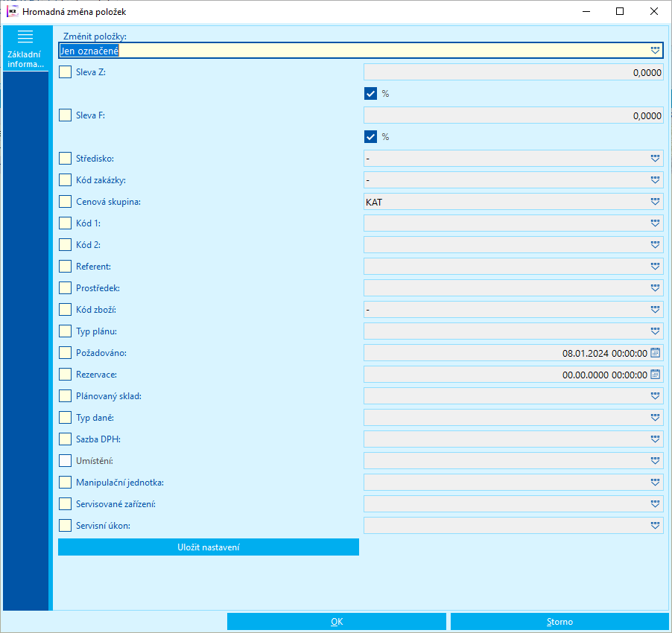Click the Uložit nastavení button
This screenshot has height=633, width=672.
point(209,547)
